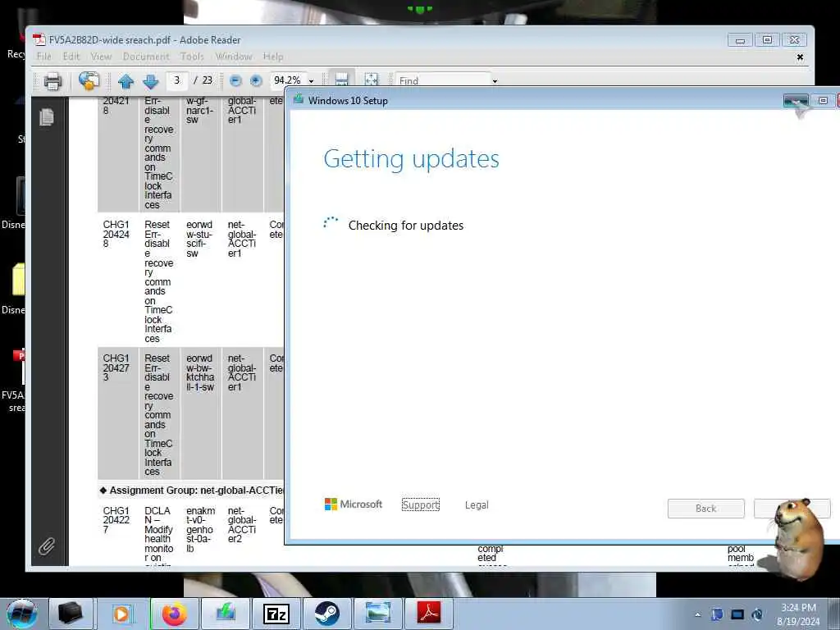840x630 pixels.
Task: Expand the Find options dropdown arrow
Action: coord(495,81)
